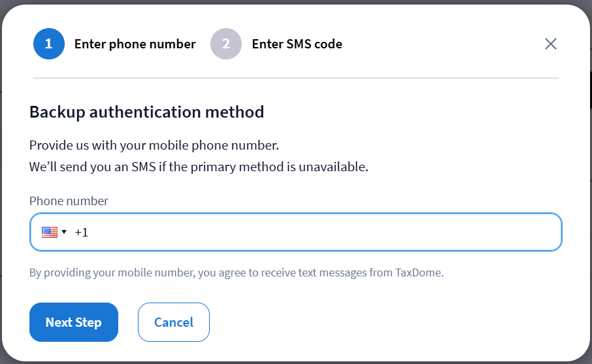The image size is (592, 364).
Task: Click the 'Backup authentication method' heading
Action: pyautogui.click(x=146, y=112)
